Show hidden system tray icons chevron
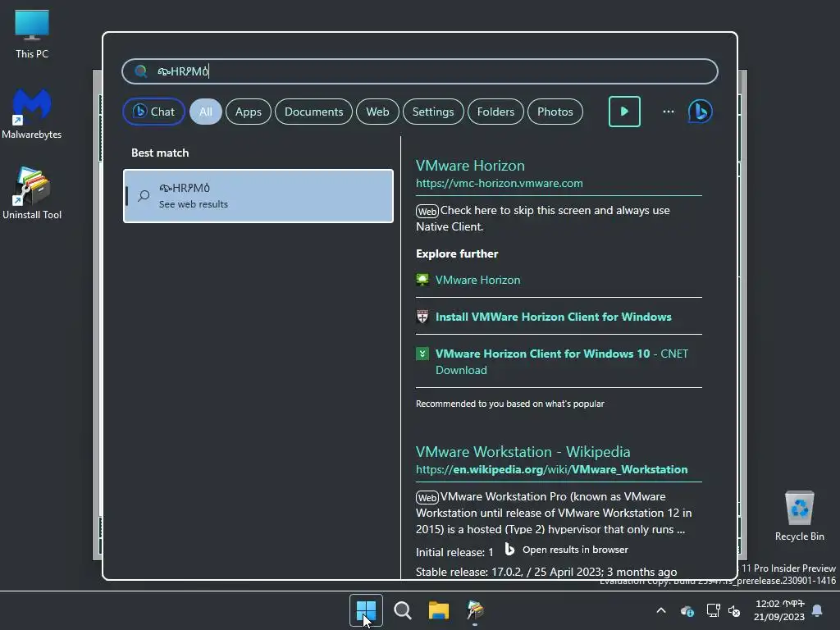The image size is (840, 630). [661, 610]
